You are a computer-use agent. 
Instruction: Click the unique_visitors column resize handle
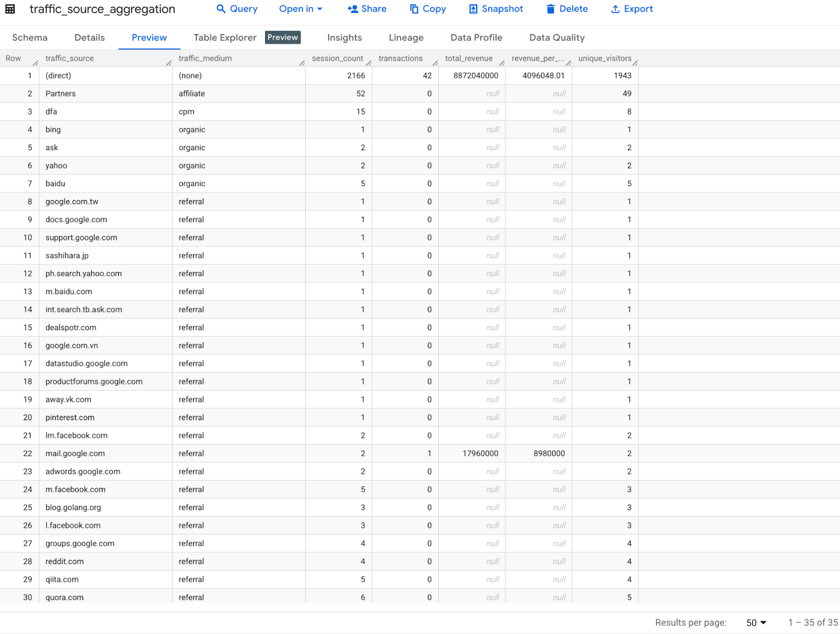pos(635,63)
